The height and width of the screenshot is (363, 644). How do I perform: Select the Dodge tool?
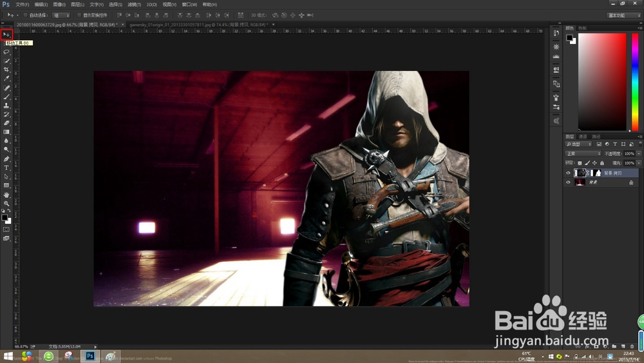[6, 149]
